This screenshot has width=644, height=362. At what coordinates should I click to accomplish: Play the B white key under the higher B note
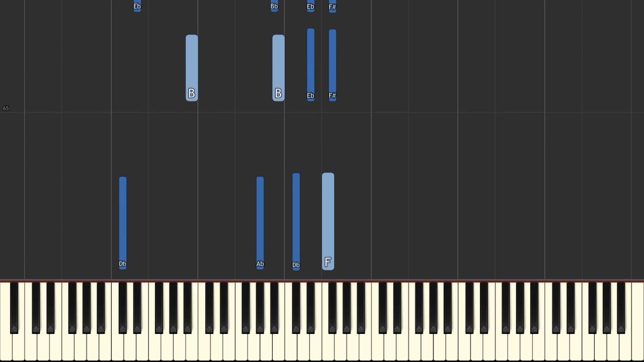click(278, 347)
